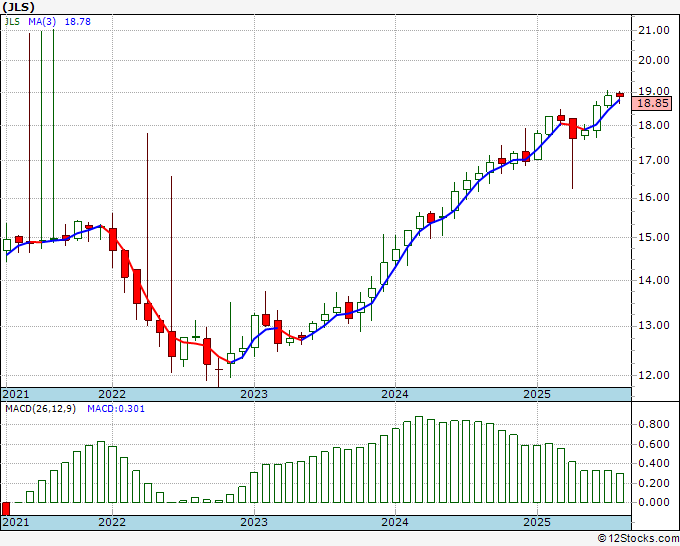This screenshot has width=680, height=546.
Task: Click the 18.78 moving average value
Action: click(x=78, y=21)
